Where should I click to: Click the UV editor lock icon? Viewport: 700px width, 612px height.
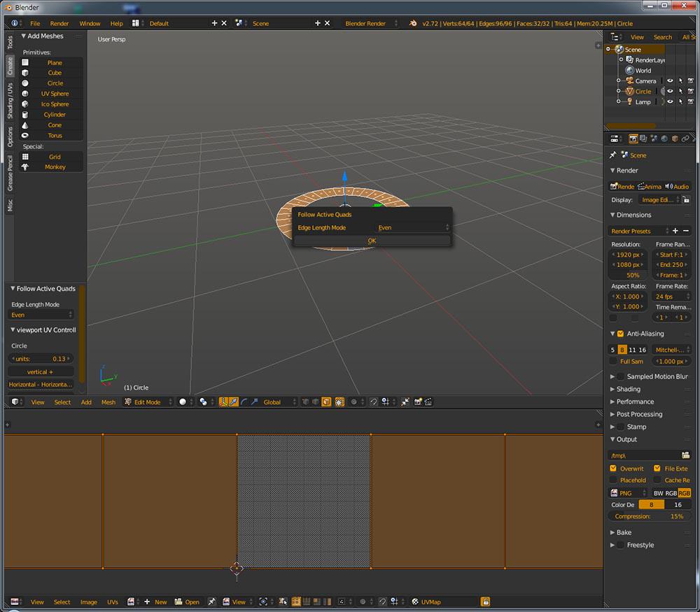point(485,602)
